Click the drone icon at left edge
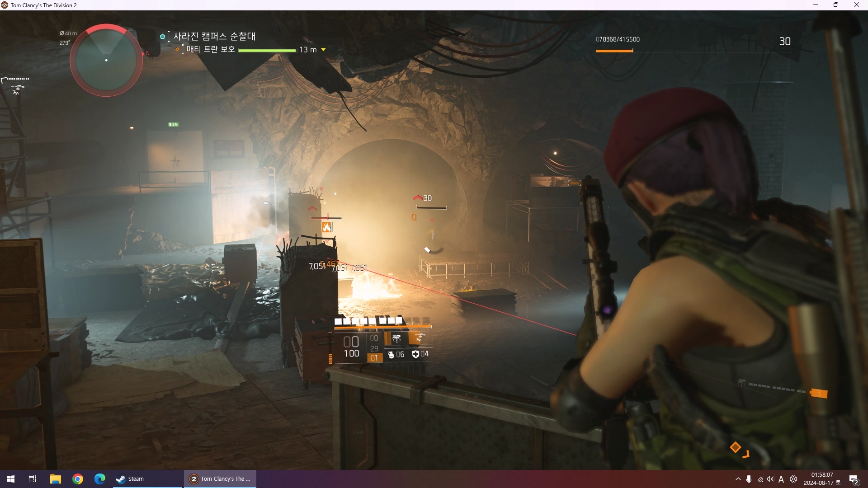Screen dimensions: 868x488 pyautogui.click(x=17, y=89)
